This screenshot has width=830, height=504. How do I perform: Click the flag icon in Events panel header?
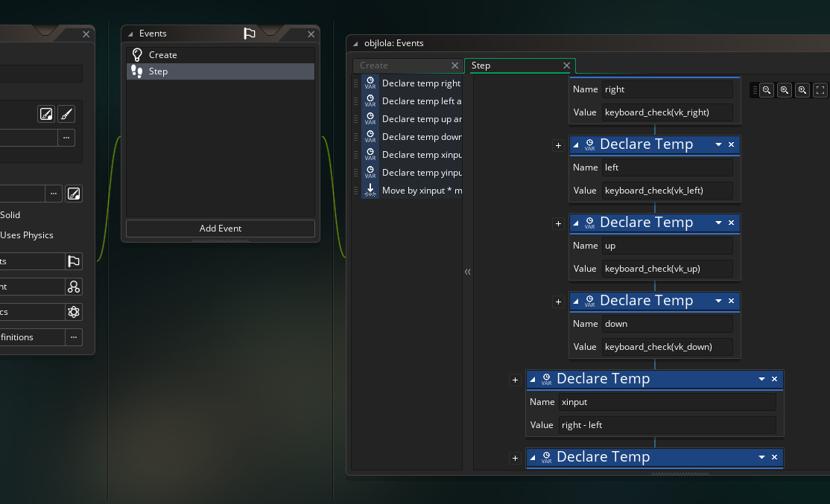(250, 34)
